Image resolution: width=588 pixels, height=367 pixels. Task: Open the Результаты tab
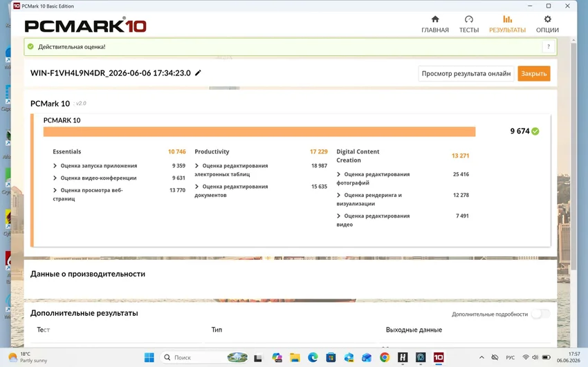click(x=507, y=24)
